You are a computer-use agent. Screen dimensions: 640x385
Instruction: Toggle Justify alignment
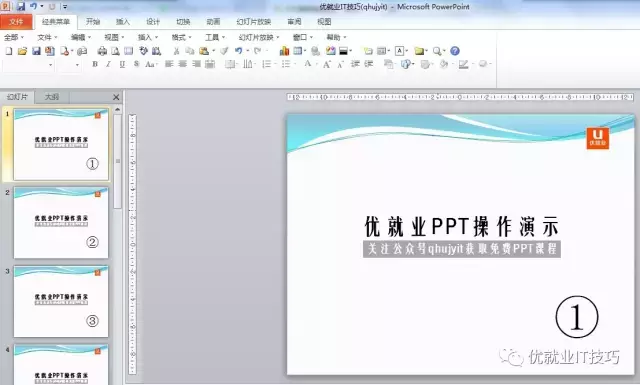click(x=210, y=64)
